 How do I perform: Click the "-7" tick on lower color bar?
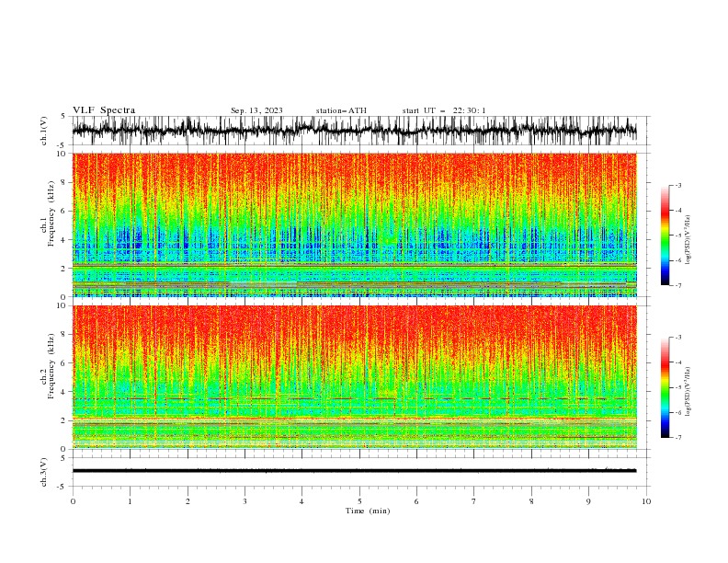(x=678, y=438)
